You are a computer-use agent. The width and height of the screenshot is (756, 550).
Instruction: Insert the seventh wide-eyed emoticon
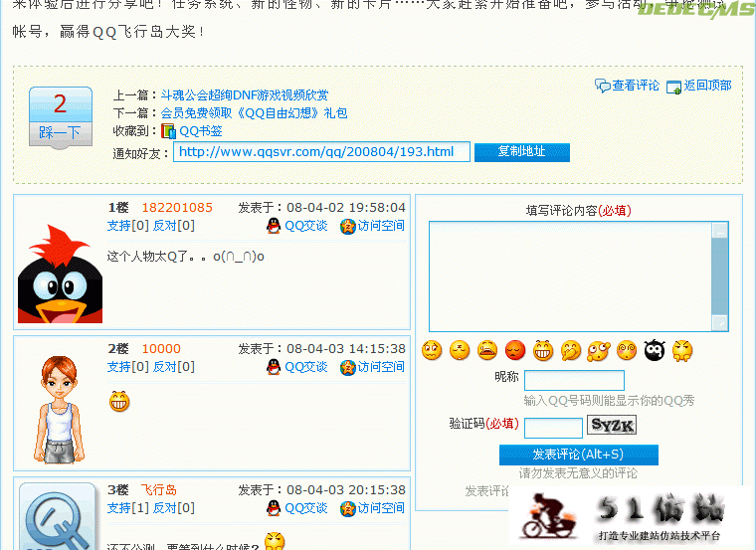click(599, 350)
